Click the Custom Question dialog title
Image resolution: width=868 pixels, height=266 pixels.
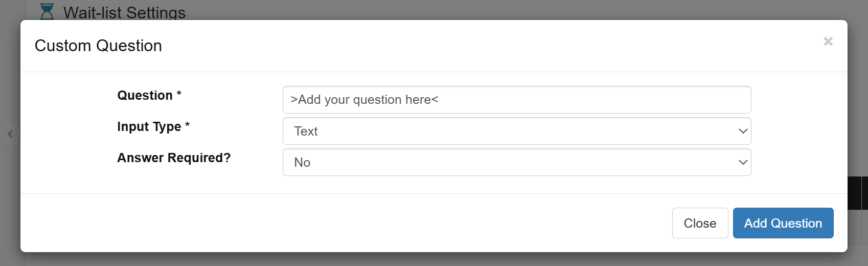click(98, 46)
